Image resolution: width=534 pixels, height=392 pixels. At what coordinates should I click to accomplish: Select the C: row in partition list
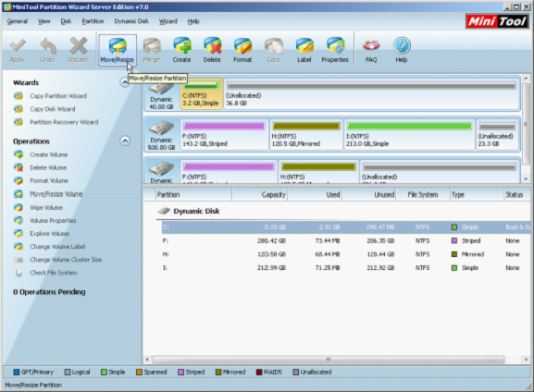[346, 227]
